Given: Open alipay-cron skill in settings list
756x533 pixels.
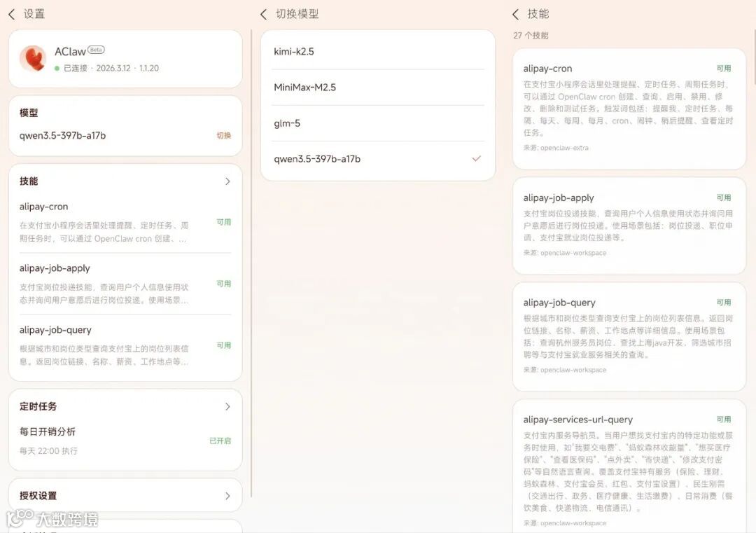Looking at the screenshot, I should 125,222.
